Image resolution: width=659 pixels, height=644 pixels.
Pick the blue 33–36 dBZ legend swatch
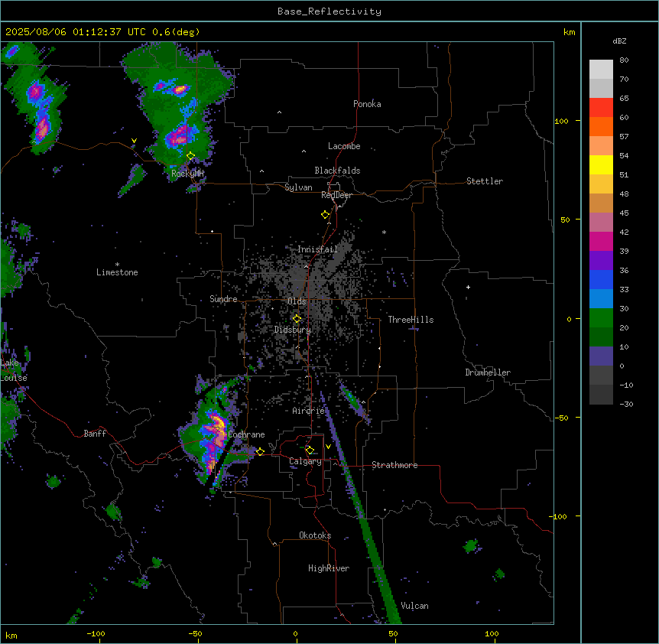601,279
